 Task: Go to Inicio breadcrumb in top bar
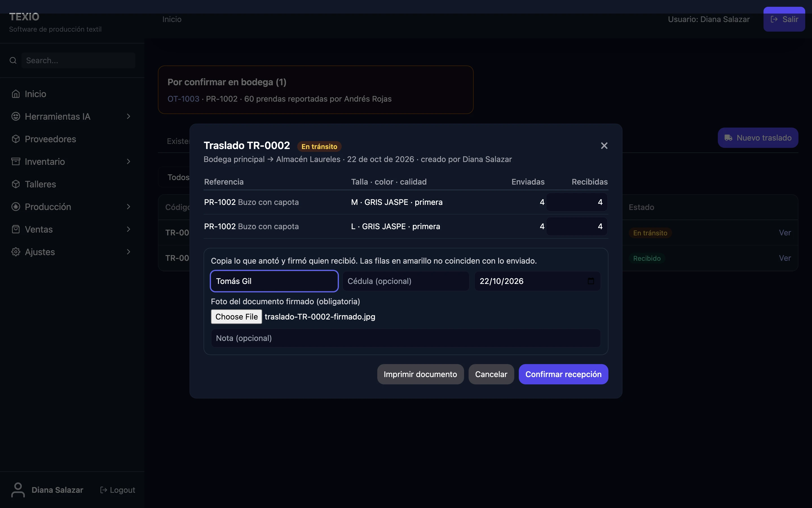pyautogui.click(x=172, y=19)
